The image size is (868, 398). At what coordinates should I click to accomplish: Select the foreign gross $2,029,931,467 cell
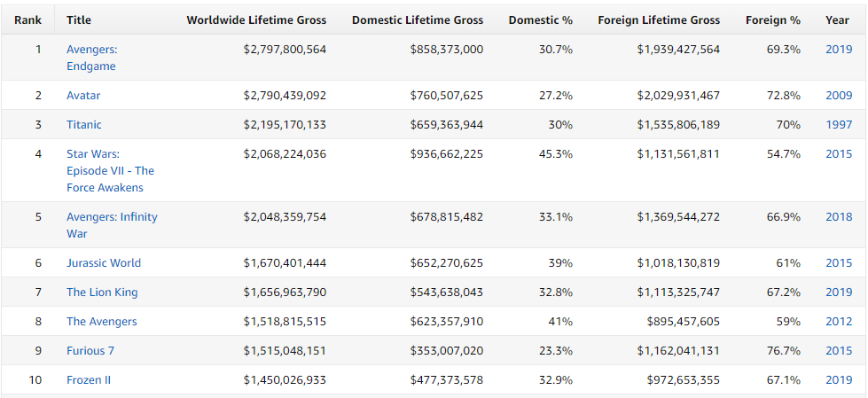(x=678, y=95)
